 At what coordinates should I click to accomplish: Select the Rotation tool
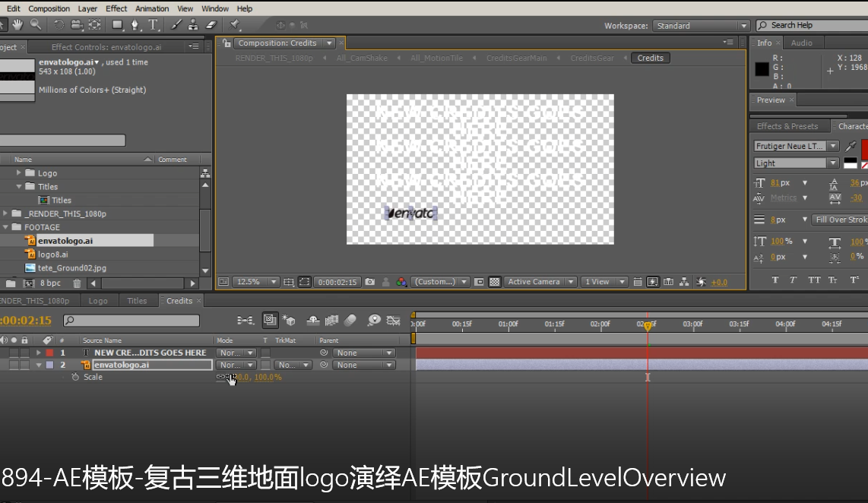(x=58, y=25)
